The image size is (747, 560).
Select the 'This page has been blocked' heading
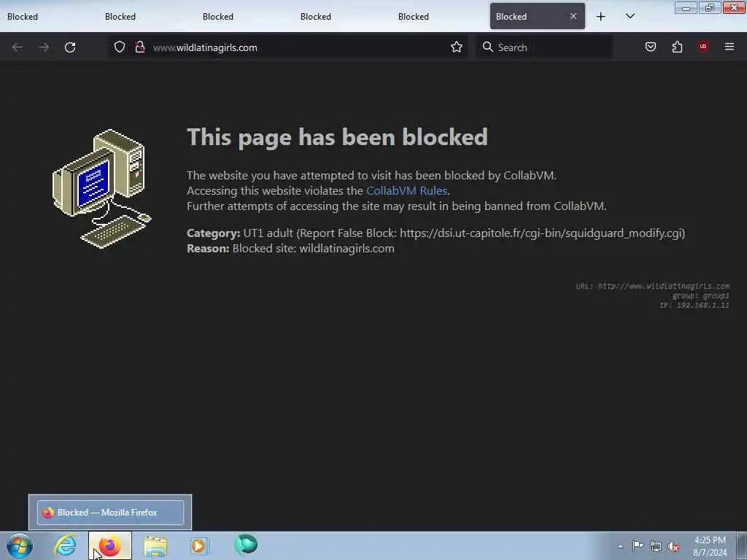point(337,137)
